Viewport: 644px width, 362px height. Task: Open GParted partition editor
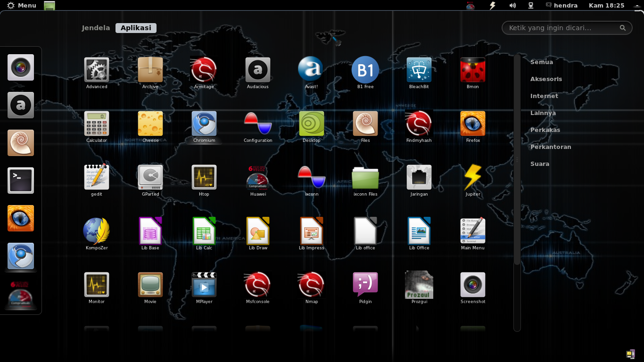click(150, 177)
